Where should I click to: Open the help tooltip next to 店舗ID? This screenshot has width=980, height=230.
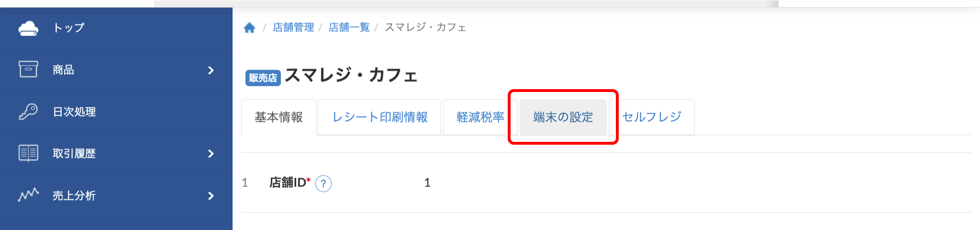(x=323, y=184)
